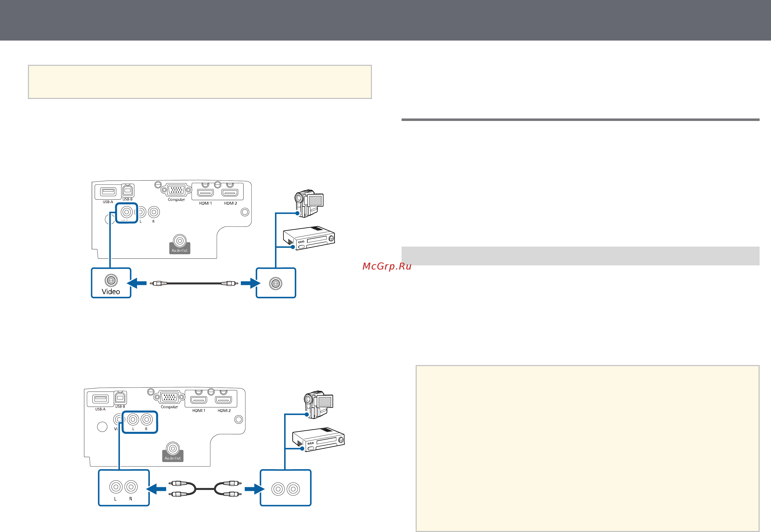Click the USB-B port in the Video diagram
Image resolution: width=771 pixels, height=532 pixels.
[x=128, y=190]
